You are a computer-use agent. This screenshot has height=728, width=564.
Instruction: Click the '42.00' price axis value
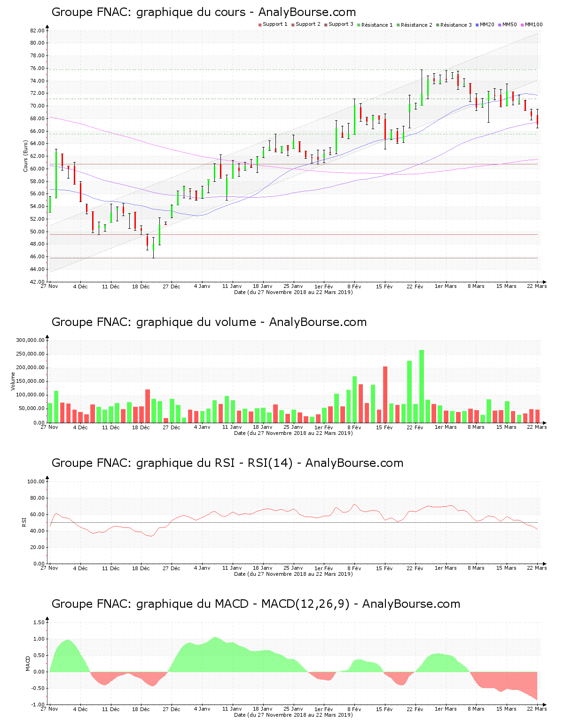coord(37,282)
